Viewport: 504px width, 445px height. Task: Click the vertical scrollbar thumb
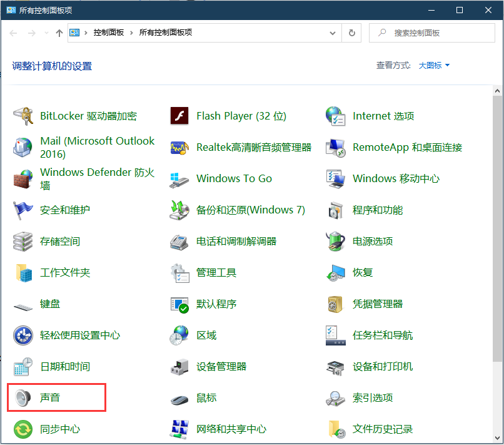tap(497, 228)
